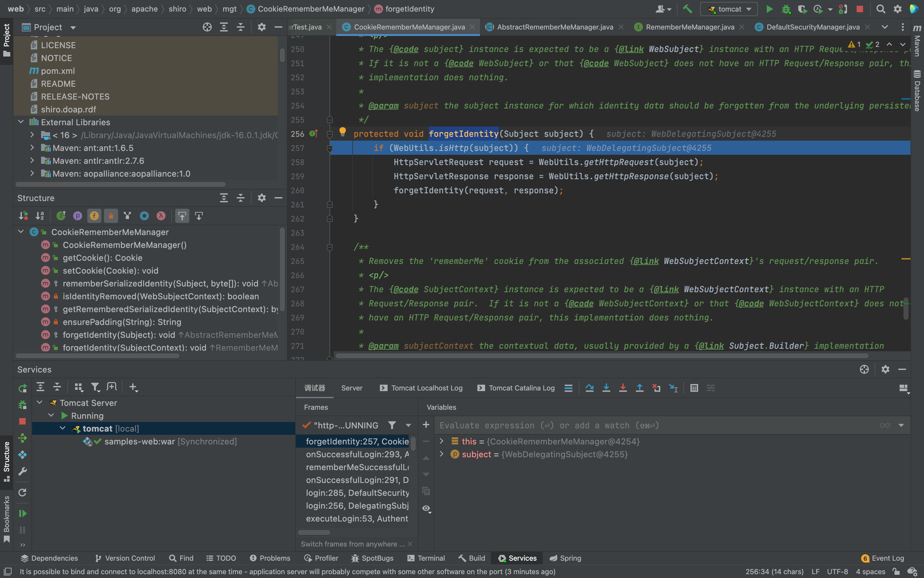Click Frames list horizontal scrollbar
The width and height of the screenshot is (924, 578).
[314, 532]
